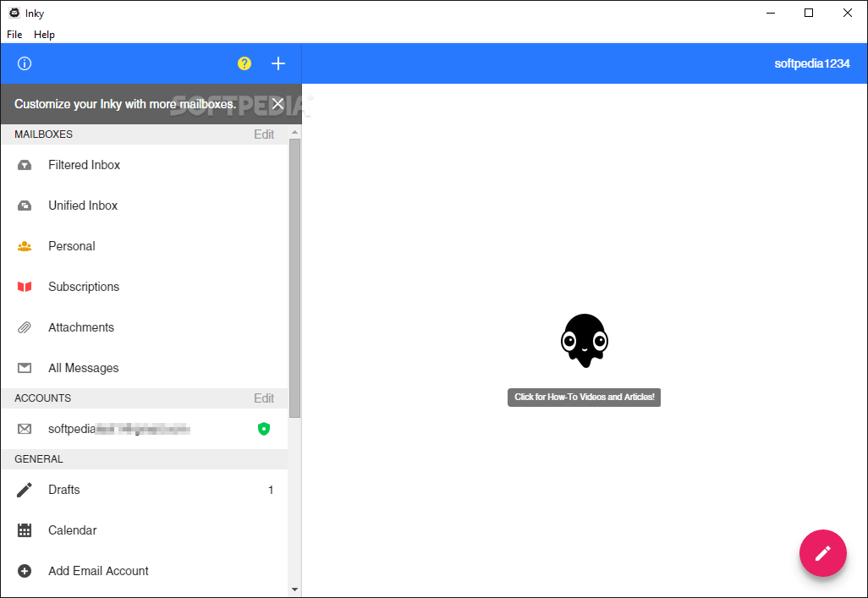
Task: Compose new mail with pink pencil button
Action: pyautogui.click(x=822, y=553)
